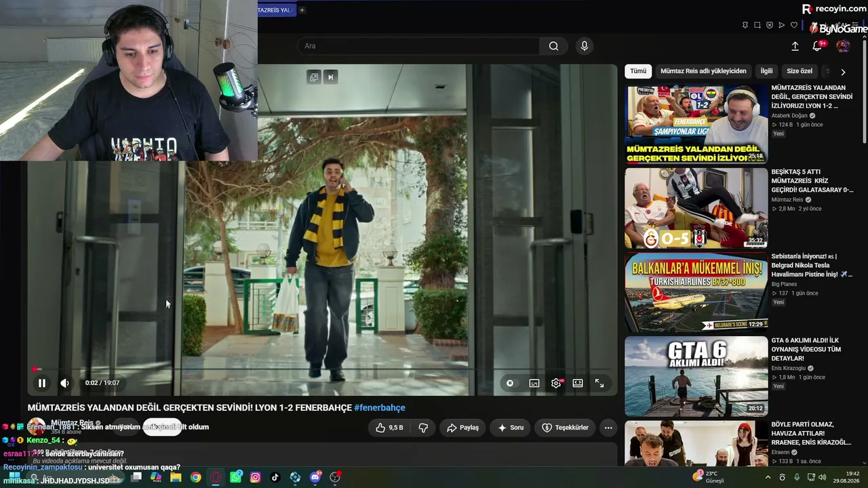Viewport: 868px width, 488px height.
Task: Open the #fenerbahçe hashtag link
Action: (380, 408)
